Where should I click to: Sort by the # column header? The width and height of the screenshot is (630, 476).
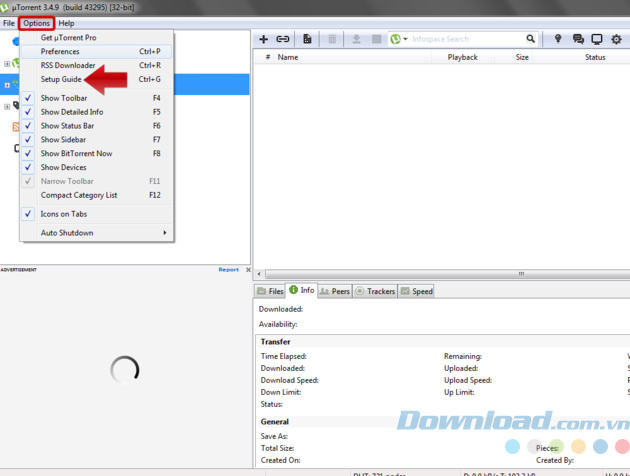(267, 57)
